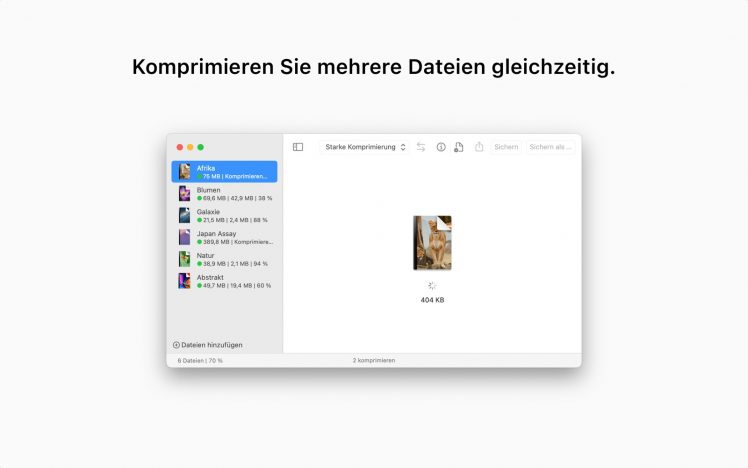
Task: Click the plus icon beside Dateien hinzufügen
Action: click(x=176, y=345)
